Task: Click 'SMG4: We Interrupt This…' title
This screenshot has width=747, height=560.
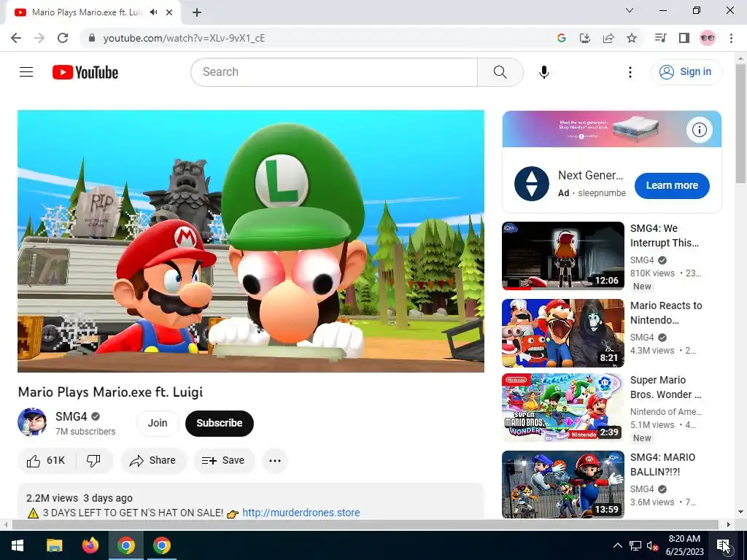Action: [x=665, y=236]
